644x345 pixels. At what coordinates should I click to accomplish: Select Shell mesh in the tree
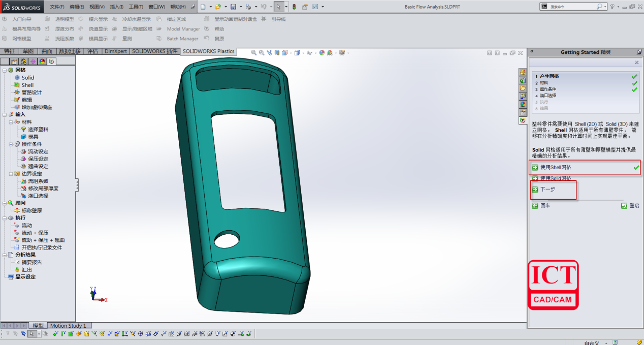27,85
